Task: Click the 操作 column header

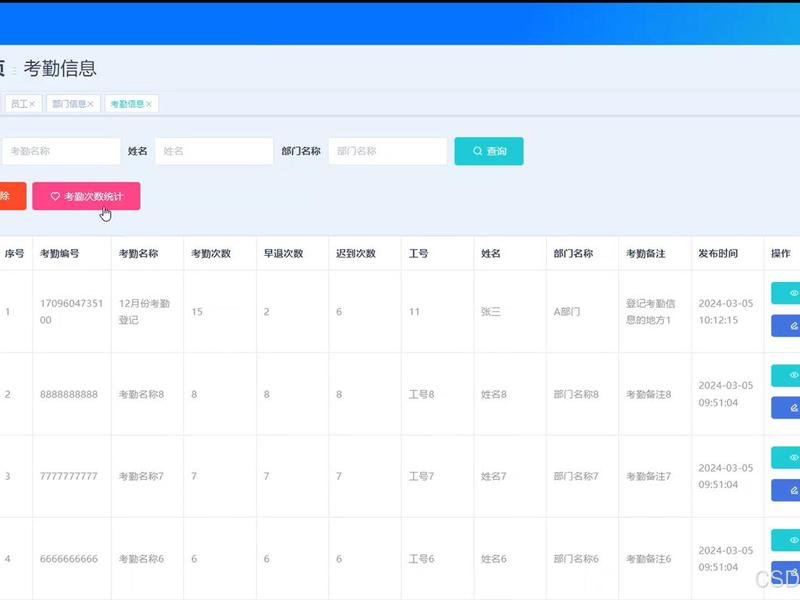Action: [781, 254]
